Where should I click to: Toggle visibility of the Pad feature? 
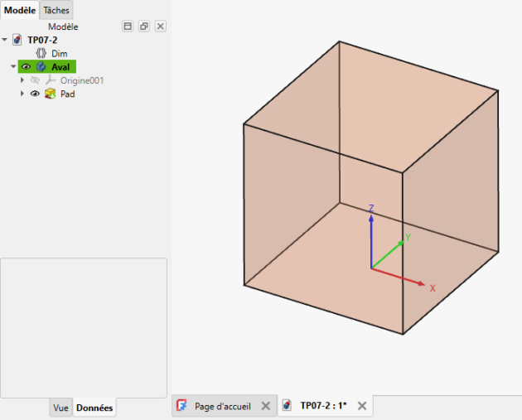[35, 94]
